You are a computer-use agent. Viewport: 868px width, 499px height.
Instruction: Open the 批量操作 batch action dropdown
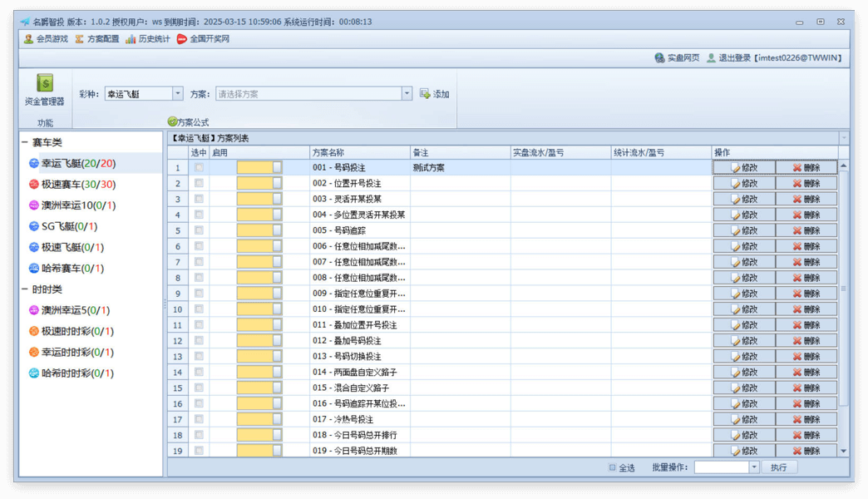[754, 467]
